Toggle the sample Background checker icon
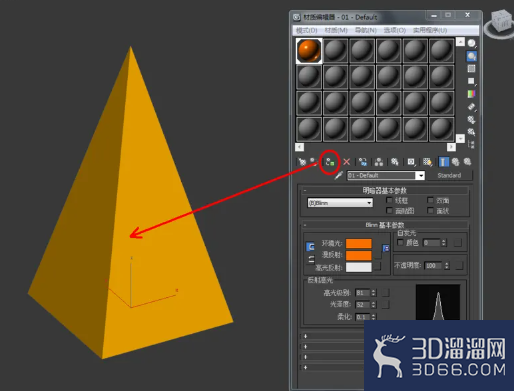 [x=471, y=69]
